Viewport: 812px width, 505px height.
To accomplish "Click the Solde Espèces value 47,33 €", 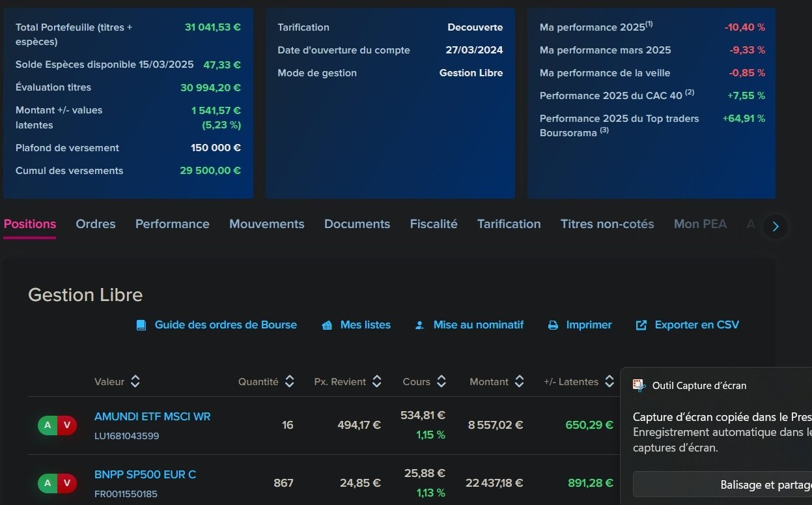I will (222, 65).
